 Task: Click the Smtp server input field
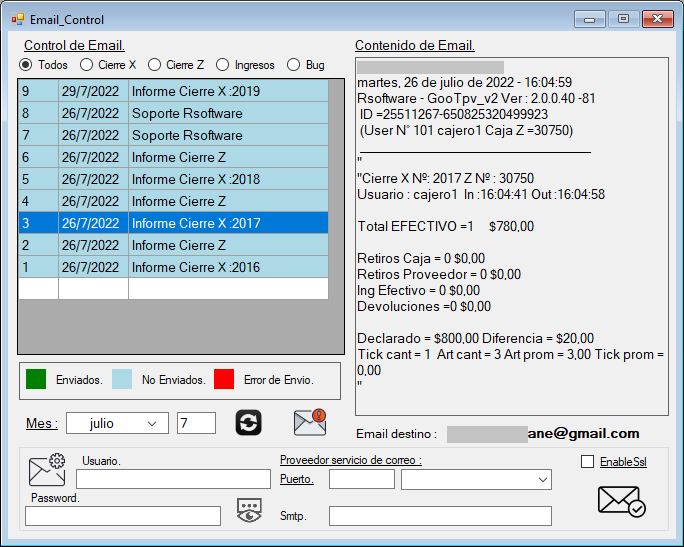pyautogui.click(x=440, y=516)
